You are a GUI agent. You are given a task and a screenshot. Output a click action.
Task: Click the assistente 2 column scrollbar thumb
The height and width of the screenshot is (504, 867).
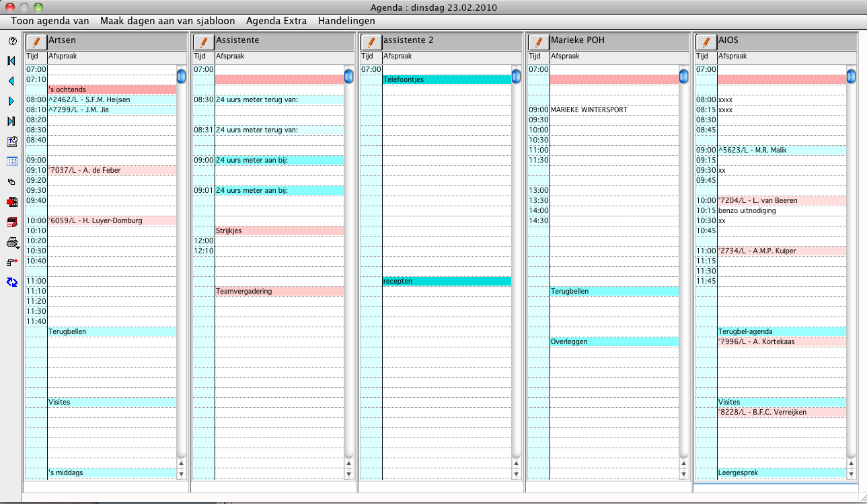click(x=516, y=76)
